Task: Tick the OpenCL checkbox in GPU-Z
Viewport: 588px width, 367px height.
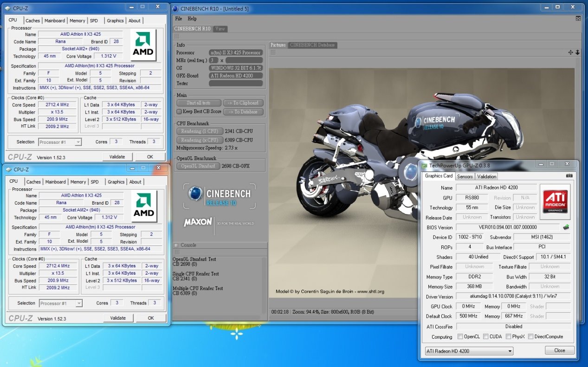Action: click(460, 337)
